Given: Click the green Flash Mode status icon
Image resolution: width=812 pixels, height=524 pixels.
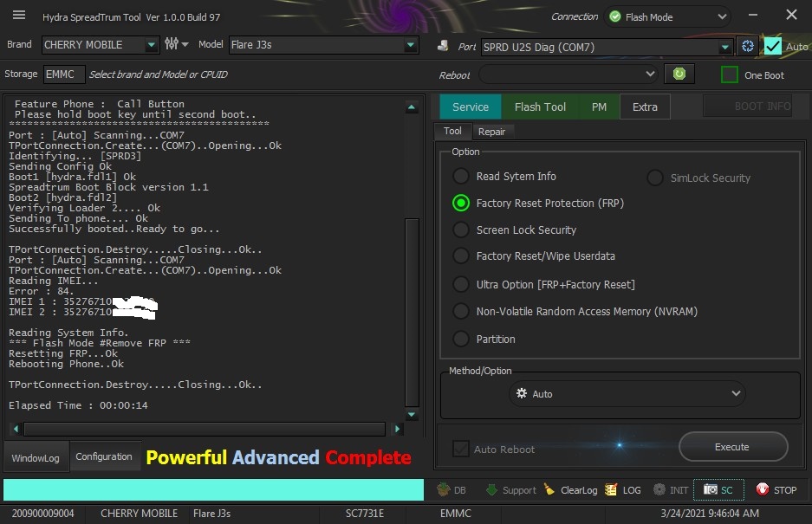Looking at the screenshot, I should pos(614,17).
